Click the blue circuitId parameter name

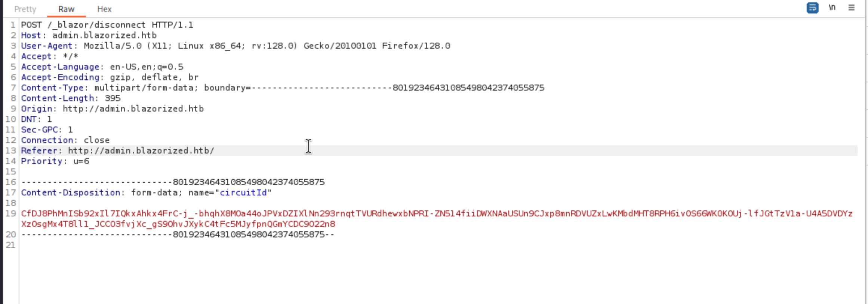tap(243, 192)
